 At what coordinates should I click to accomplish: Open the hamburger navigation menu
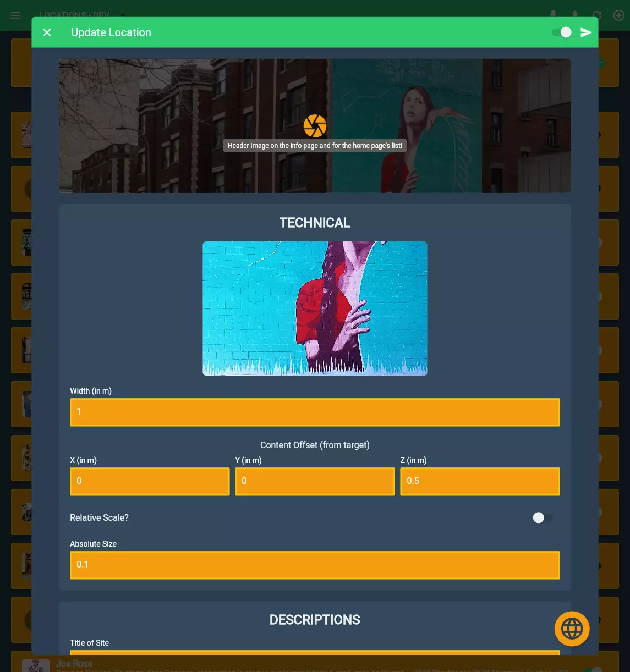(15, 15)
